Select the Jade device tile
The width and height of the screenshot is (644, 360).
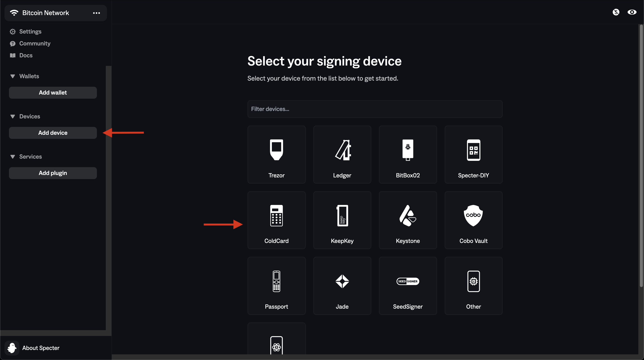tap(342, 286)
